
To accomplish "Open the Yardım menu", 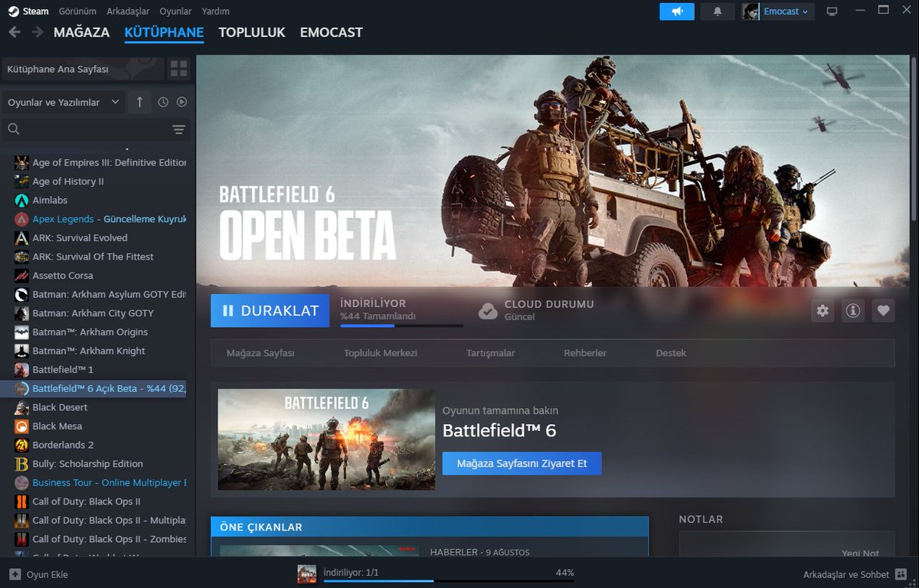I will pos(215,11).
